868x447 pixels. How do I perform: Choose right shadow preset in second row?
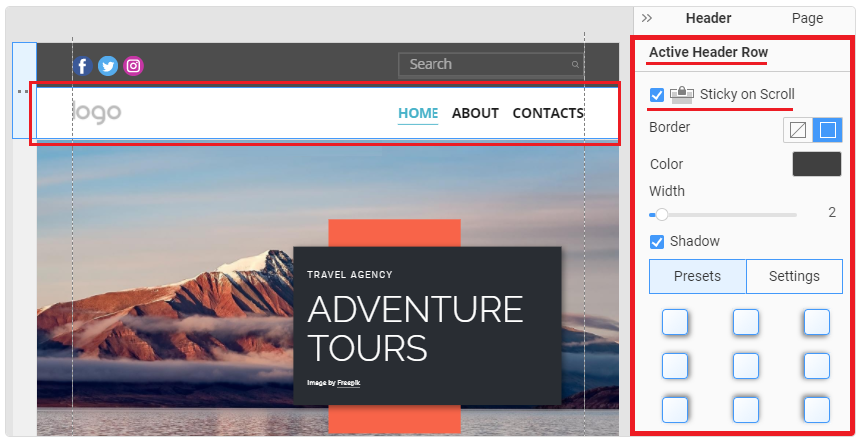(816, 366)
